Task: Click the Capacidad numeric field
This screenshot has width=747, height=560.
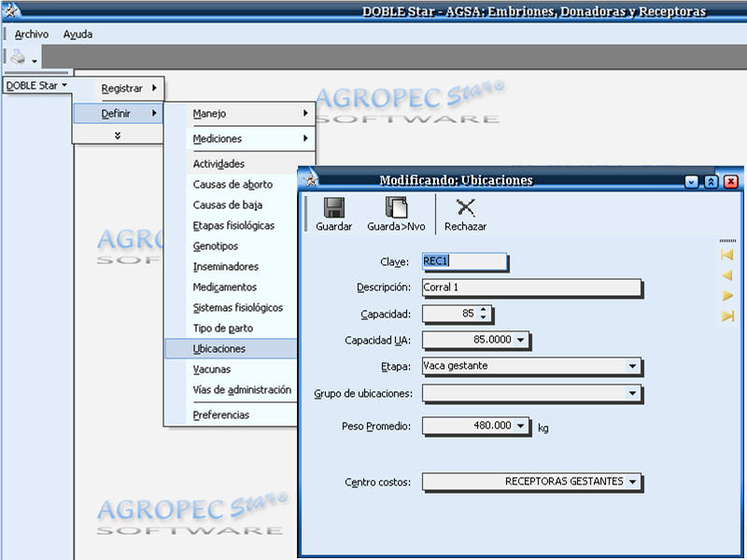Action: (x=450, y=314)
